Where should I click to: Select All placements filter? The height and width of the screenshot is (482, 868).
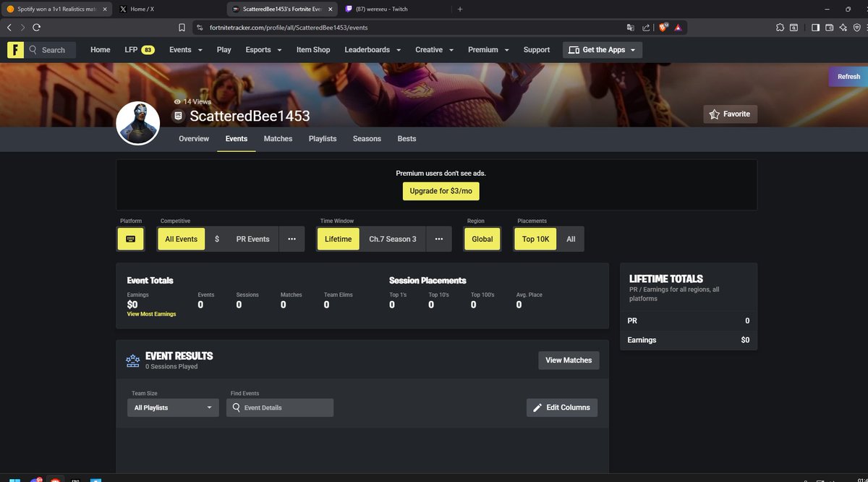click(x=571, y=239)
